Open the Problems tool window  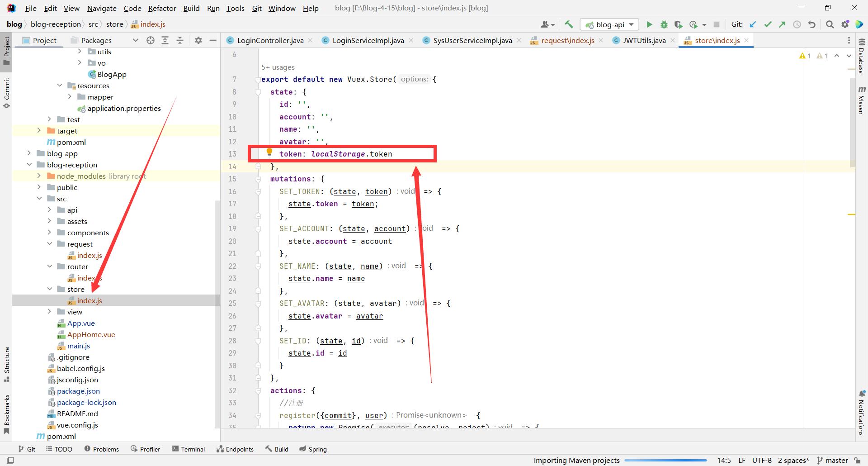[102, 449]
